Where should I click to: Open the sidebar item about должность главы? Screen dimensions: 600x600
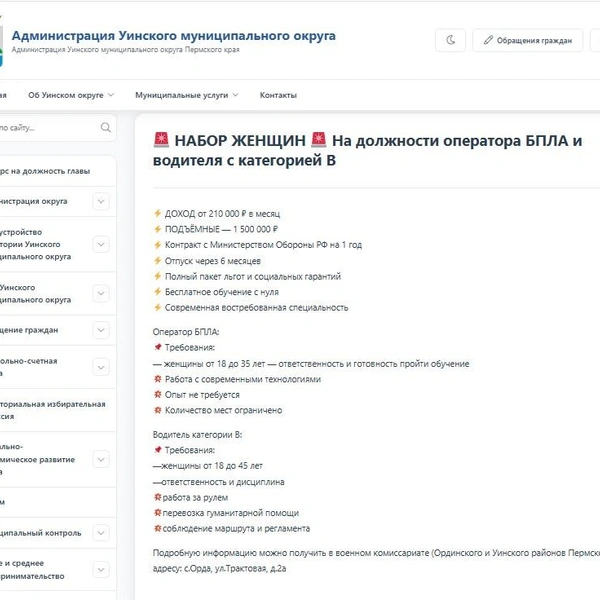[45, 171]
